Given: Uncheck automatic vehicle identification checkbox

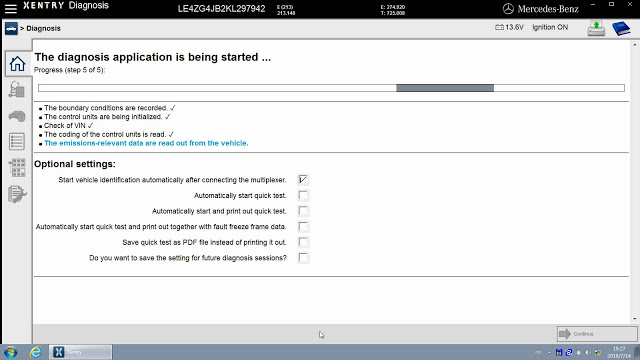Looking at the screenshot, I should pyautogui.click(x=303, y=180).
